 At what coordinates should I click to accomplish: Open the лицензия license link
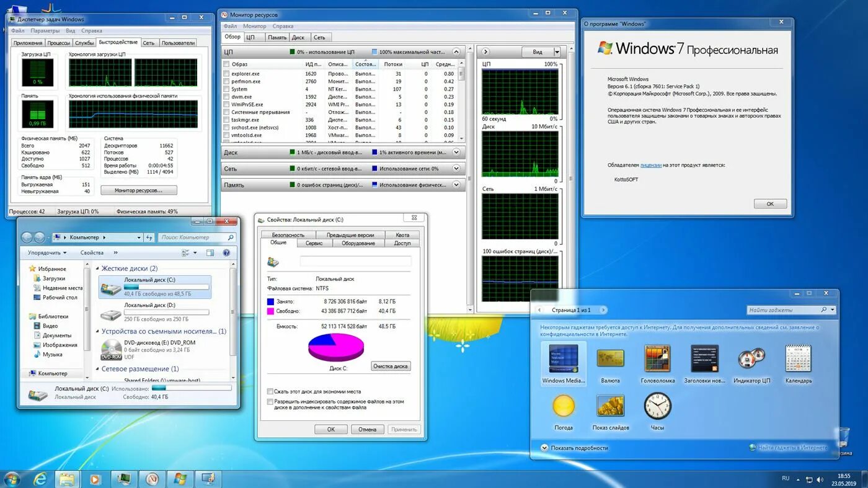pyautogui.click(x=651, y=165)
